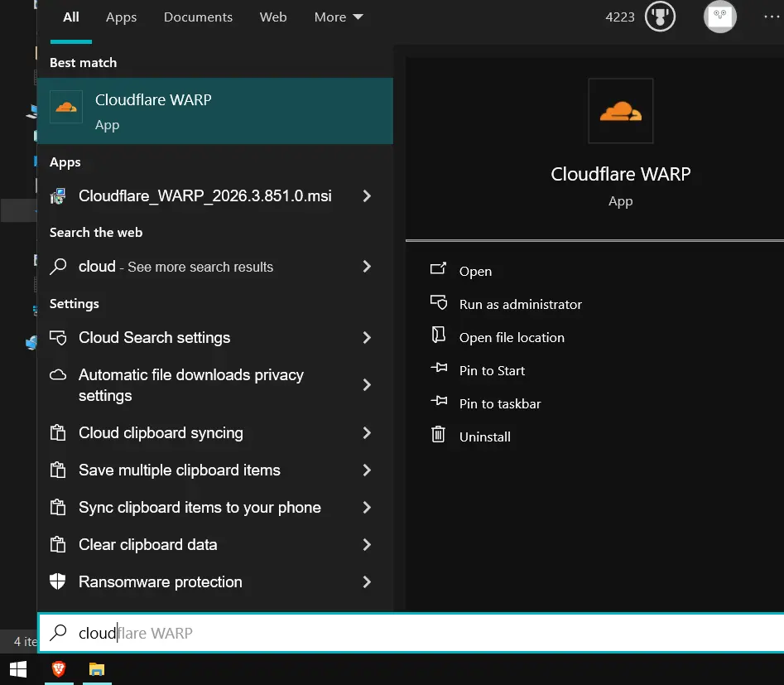Image resolution: width=784 pixels, height=685 pixels.
Task: Expand Automatic file downloads privacy chevron
Action: [x=367, y=385]
